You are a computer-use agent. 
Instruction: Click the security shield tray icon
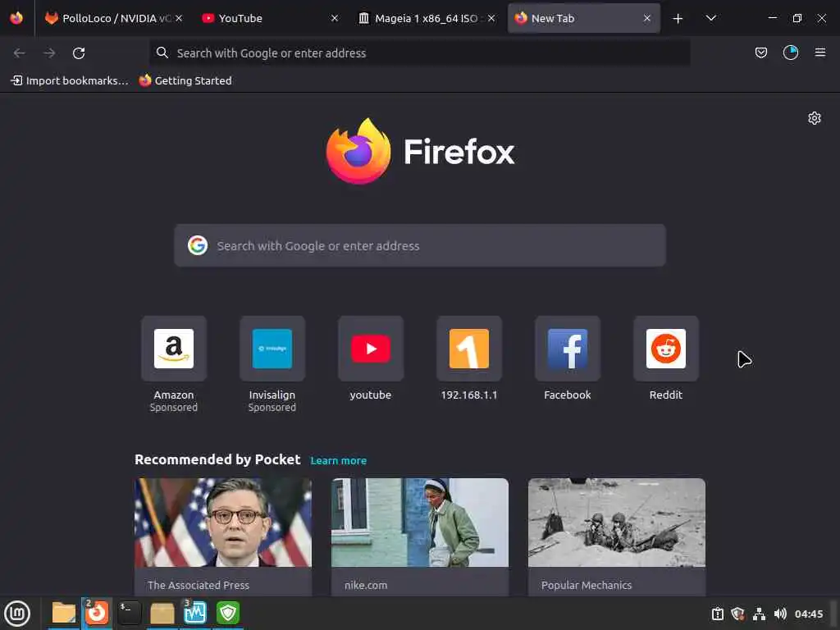tap(737, 614)
